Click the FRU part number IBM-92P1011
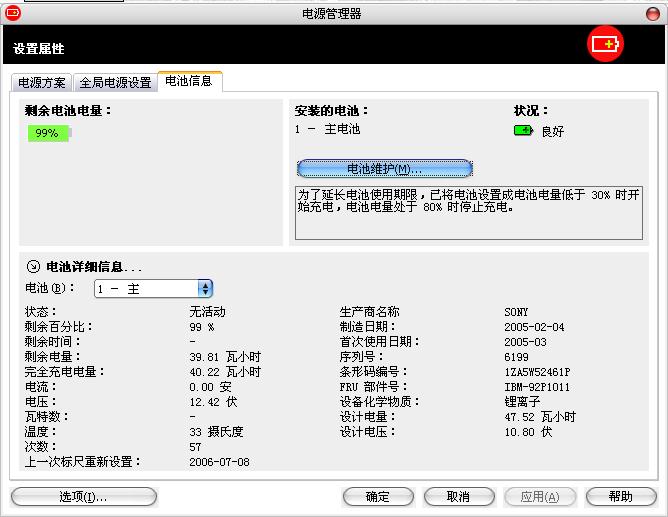 tap(538, 387)
